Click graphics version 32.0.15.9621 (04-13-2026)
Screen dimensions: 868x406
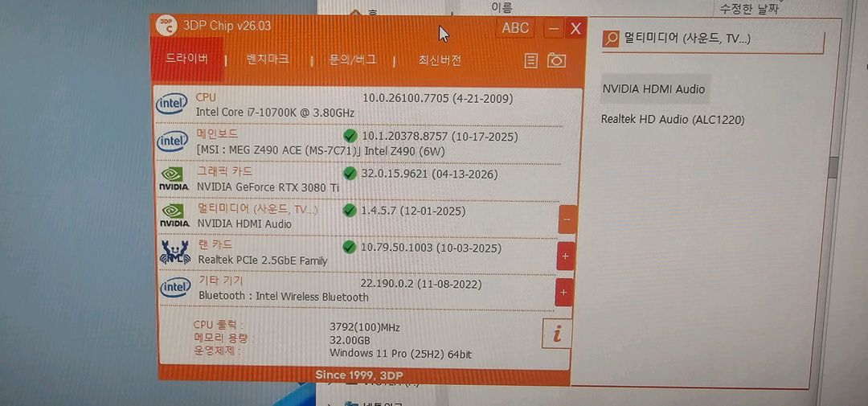(x=429, y=174)
